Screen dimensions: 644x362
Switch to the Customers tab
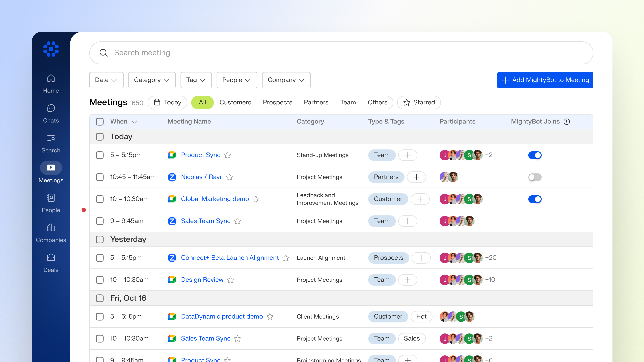point(235,102)
